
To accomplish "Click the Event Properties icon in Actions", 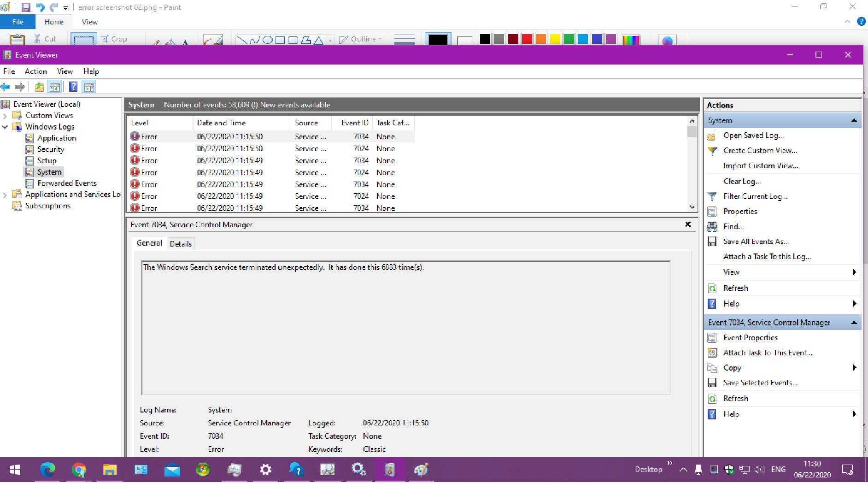I will [712, 338].
